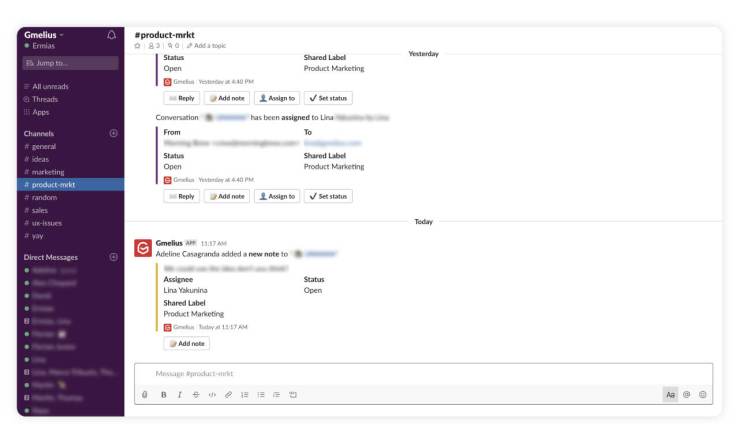
Task: Click the 11:17 AM message timestamp
Action: click(213, 243)
